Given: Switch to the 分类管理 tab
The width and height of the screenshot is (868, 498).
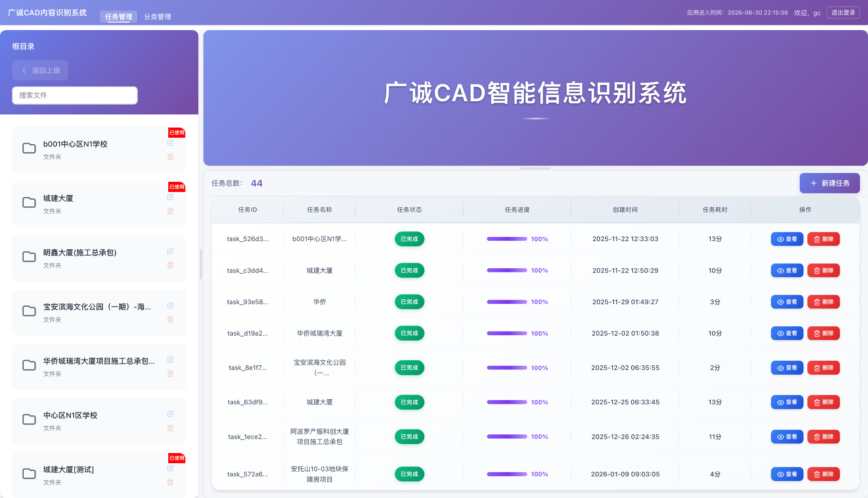Looking at the screenshot, I should coord(158,17).
